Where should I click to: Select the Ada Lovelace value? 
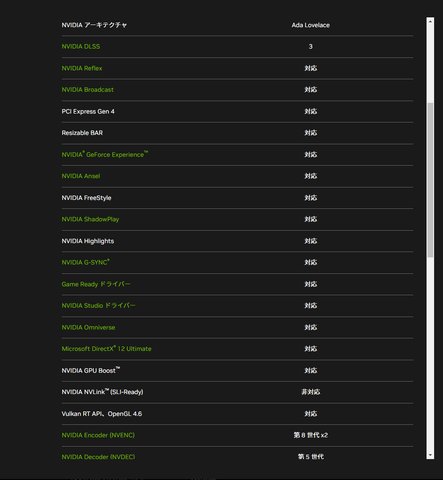(x=311, y=25)
